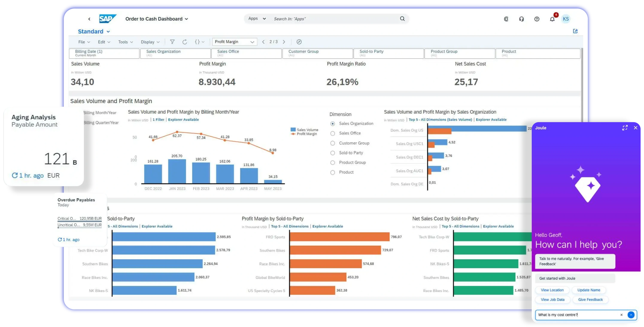The image size is (644, 327).
Task: Go to next page arrow
Action: click(284, 42)
